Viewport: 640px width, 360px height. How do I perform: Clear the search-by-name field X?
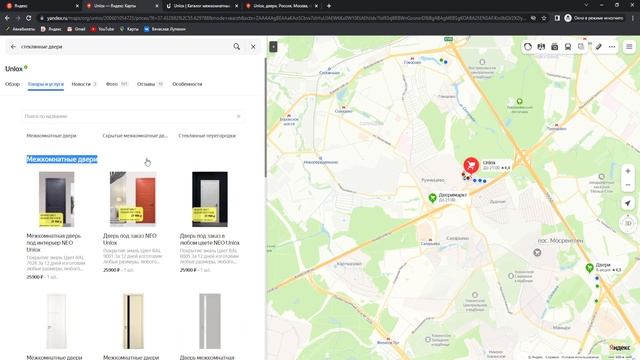coord(239,116)
